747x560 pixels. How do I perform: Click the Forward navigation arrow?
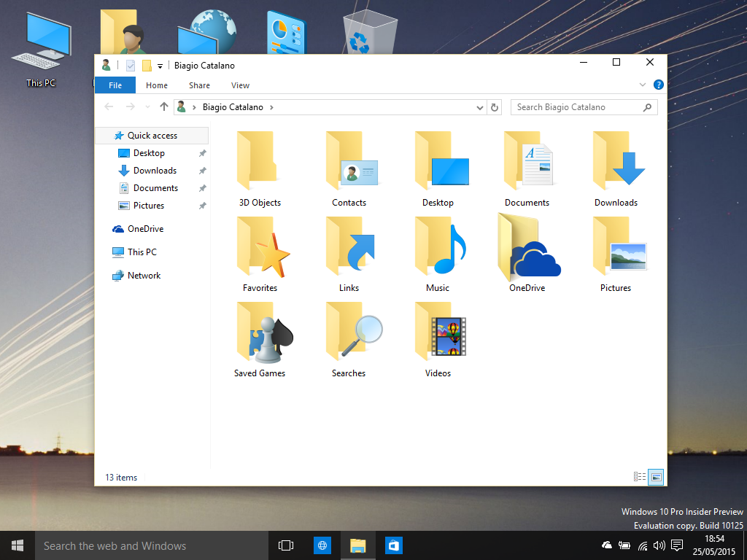(x=130, y=106)
